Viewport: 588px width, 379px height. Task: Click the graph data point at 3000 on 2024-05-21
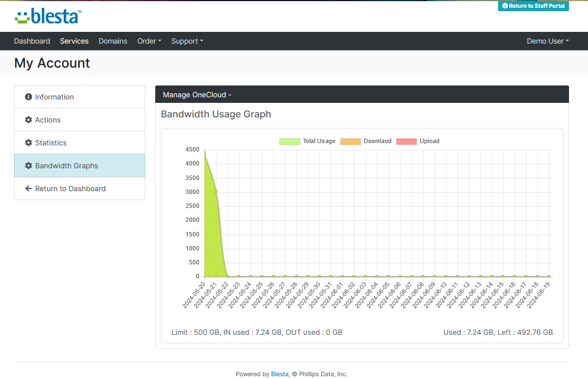coord(216,192)
